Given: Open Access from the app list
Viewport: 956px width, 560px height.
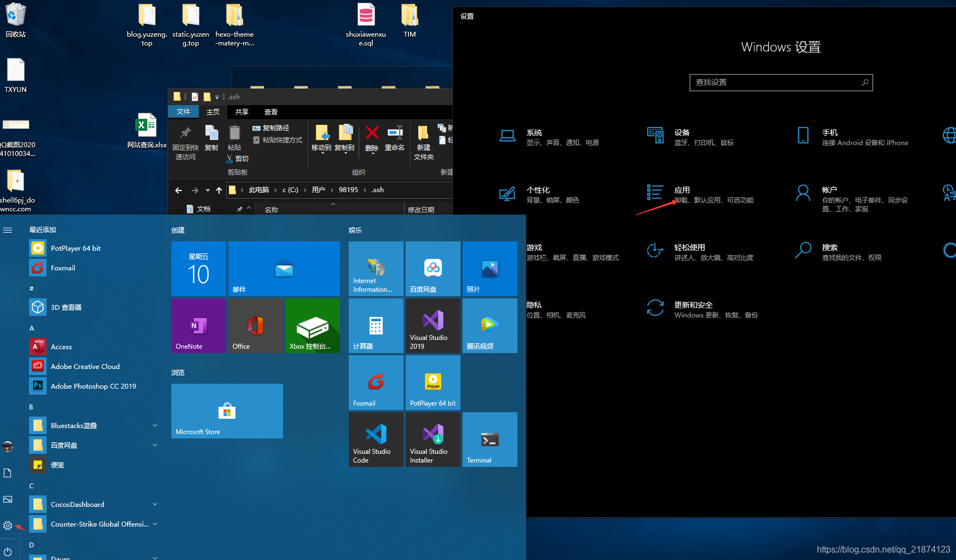Looking at the screenshot, I should [92, 347].
